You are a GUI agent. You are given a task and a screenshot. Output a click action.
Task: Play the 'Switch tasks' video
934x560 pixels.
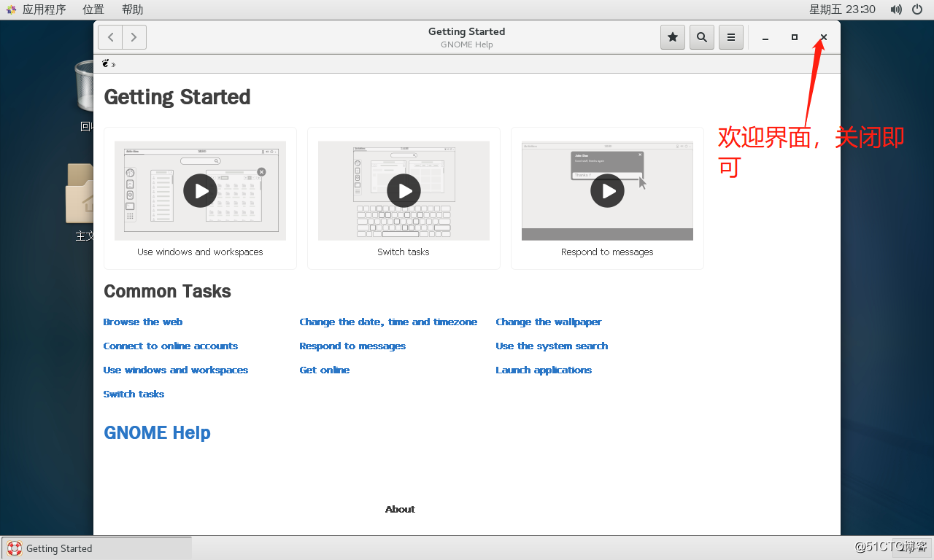point(404,190)
